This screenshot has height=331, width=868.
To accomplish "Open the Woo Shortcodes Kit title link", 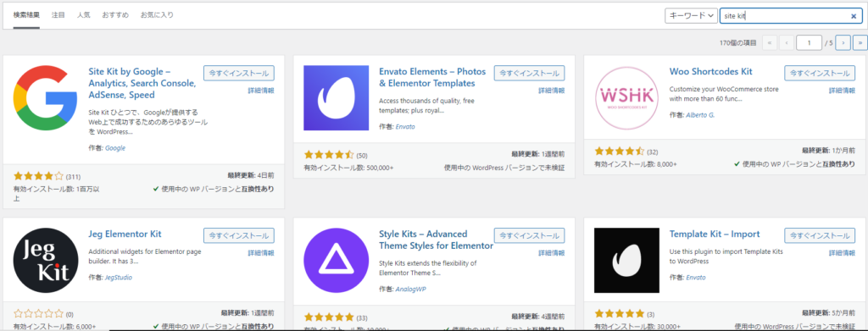I will 711,72.
